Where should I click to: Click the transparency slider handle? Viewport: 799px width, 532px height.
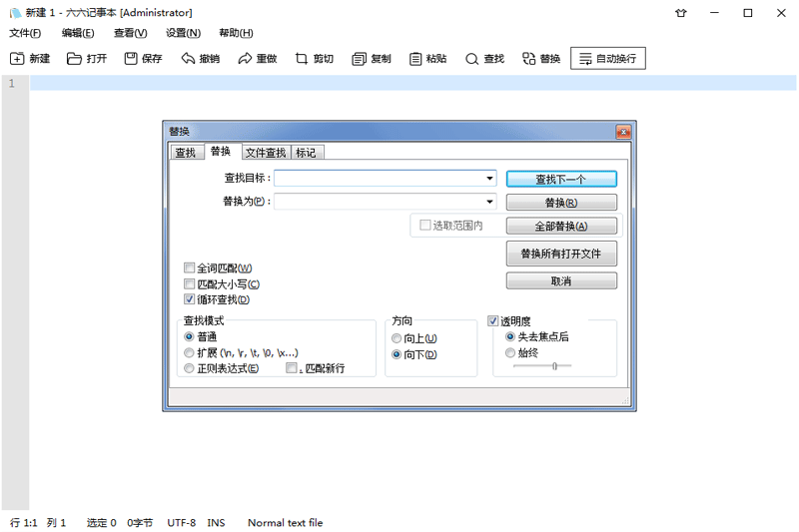tap(555, 365)
